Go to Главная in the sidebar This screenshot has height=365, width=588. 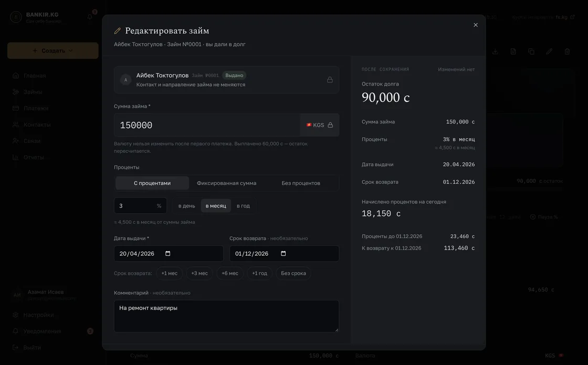pyautogui.click(x=53, y=76)
